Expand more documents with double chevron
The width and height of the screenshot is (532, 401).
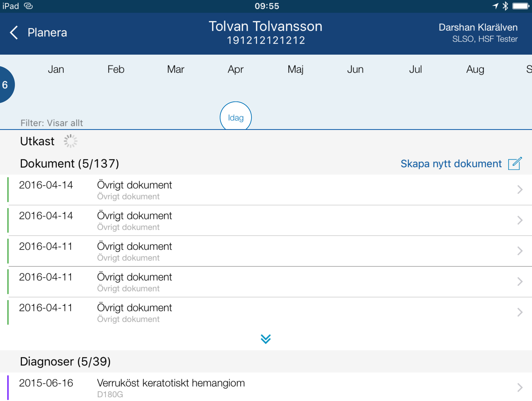click(x=266, y=339)
